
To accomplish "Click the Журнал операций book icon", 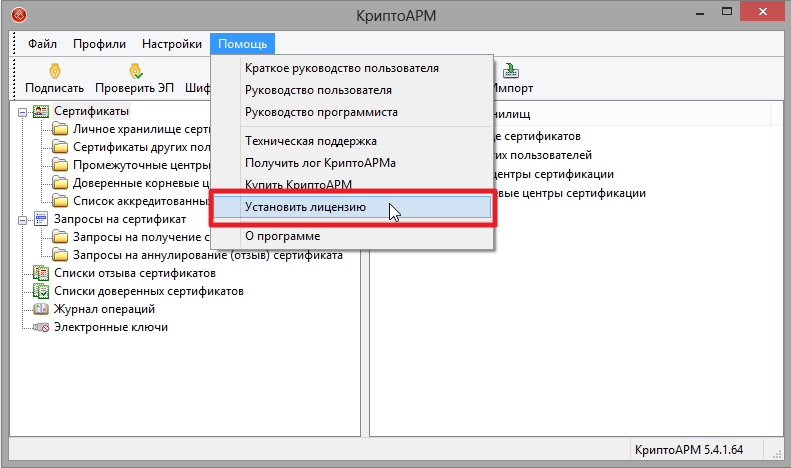I will point(41,309).
